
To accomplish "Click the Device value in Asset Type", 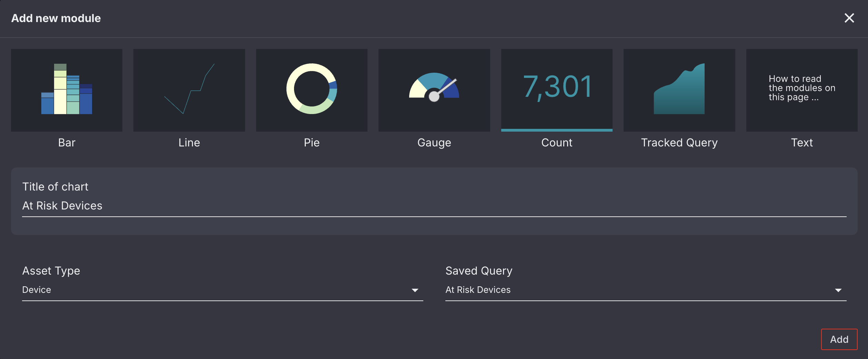I will (36, 290).
